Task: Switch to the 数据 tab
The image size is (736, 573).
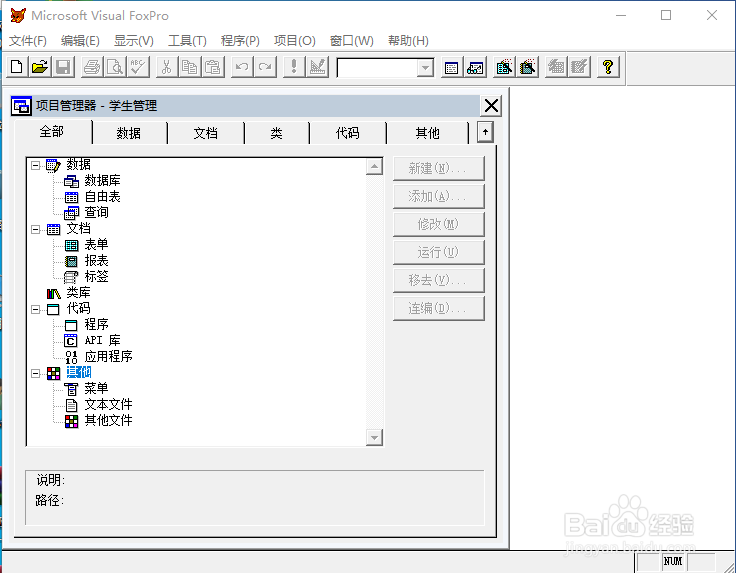Action: point(129,133)
